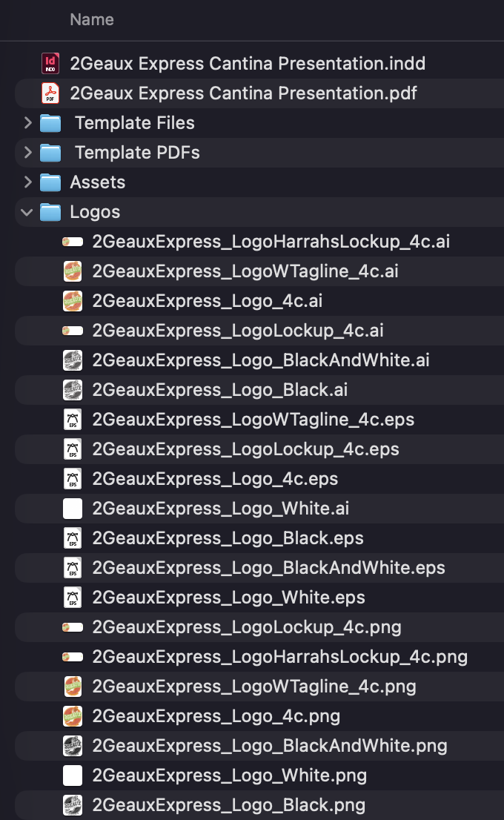Select 2GeauxExpress_Logo_BlackAndWhite.png filename
Image resolution: width=504 pixels, height=820 pixels.
(271, 746)
